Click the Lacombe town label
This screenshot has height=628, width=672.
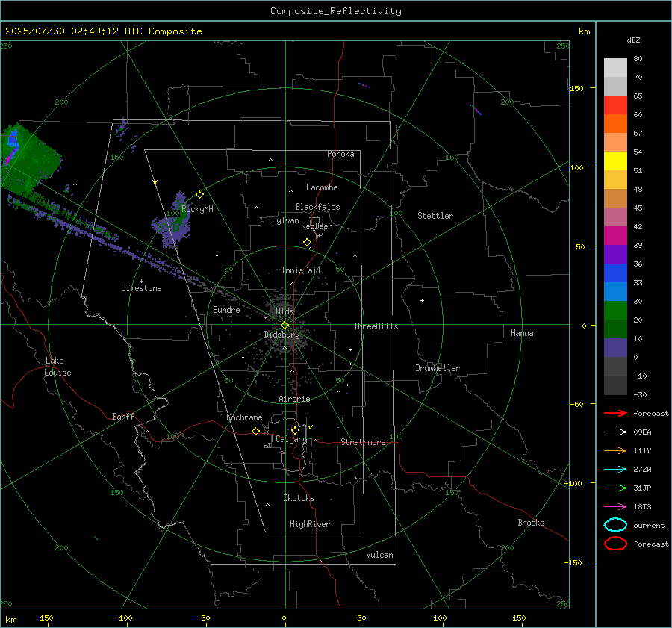tap(322, 187)
